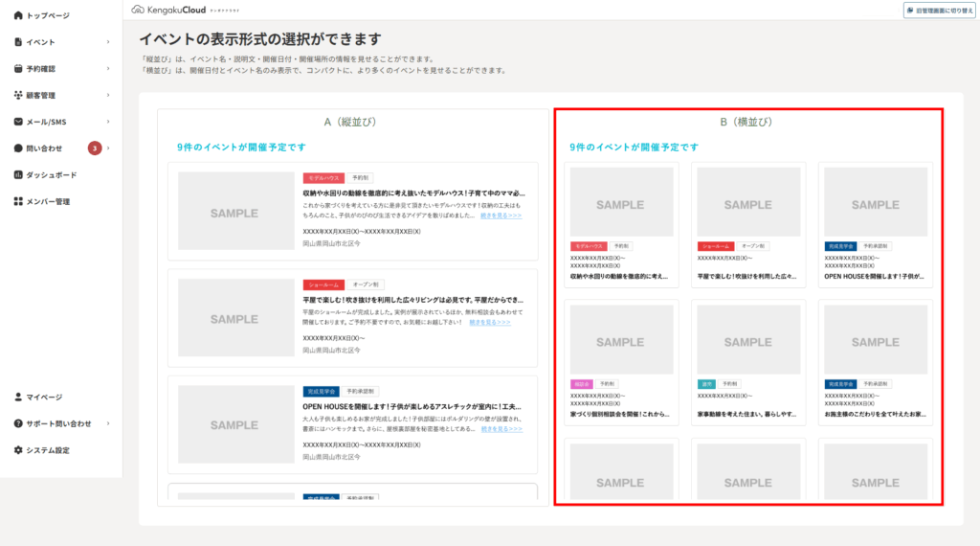This screenshot has width=980, height=546.
Task: Click the 予約確認 calendar icon
Action: (x=18, y=69)
